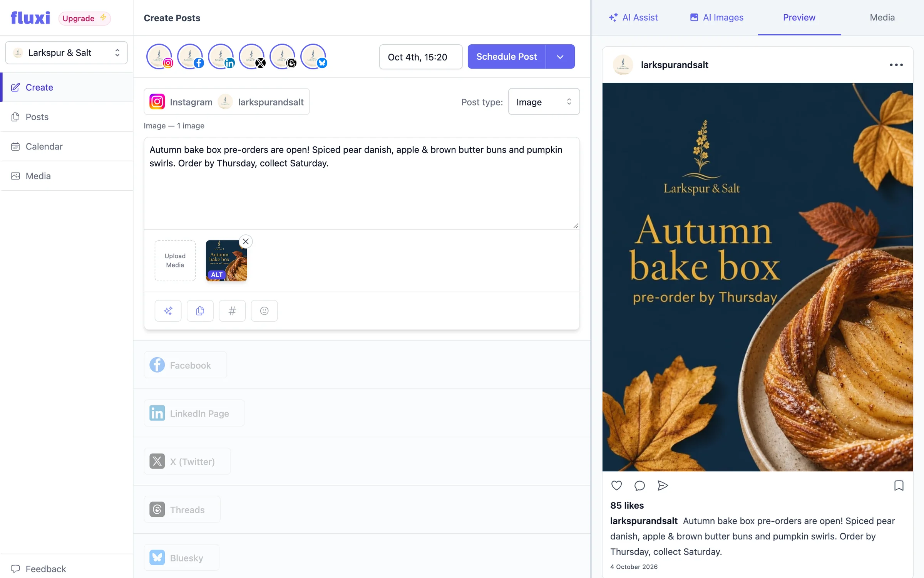Edit ALT text on uploaded image

point(217,274)
